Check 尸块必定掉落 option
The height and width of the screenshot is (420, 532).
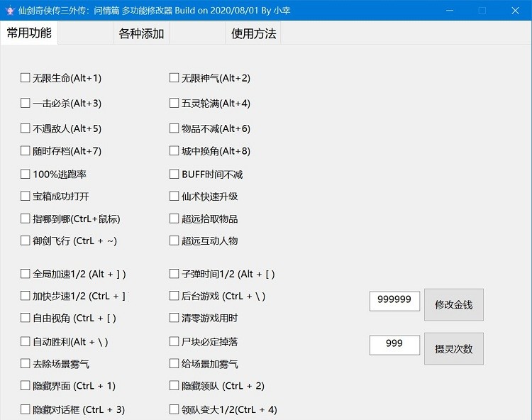tap(174, 341)
